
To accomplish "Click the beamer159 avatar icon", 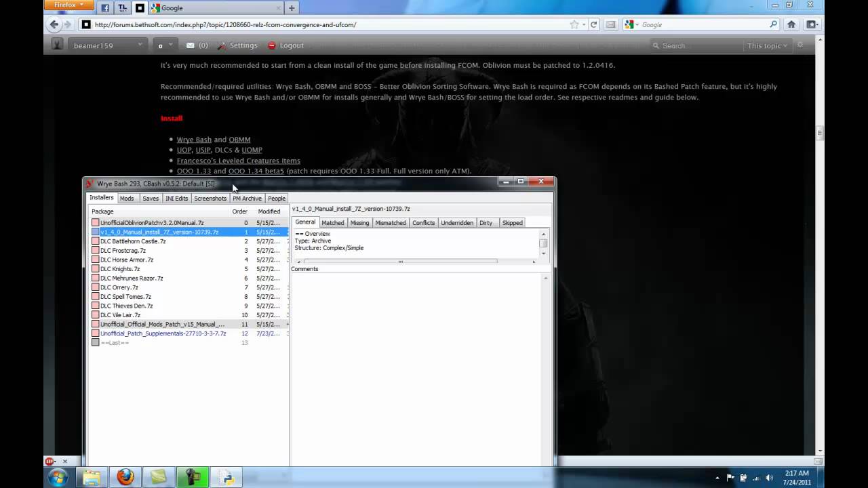I will (x=58, y=45).
